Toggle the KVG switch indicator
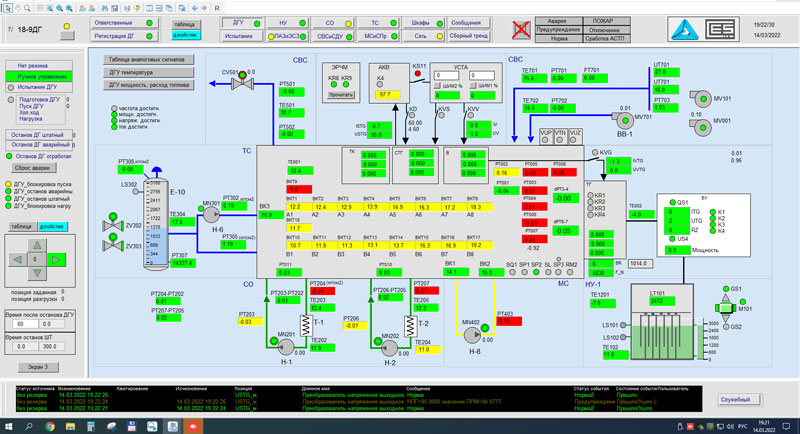 [595, 152]
